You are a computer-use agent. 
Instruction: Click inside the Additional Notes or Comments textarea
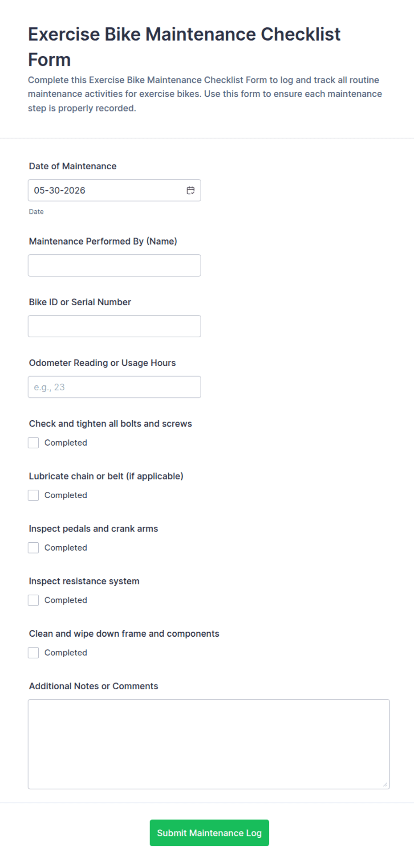coord(209,744)
